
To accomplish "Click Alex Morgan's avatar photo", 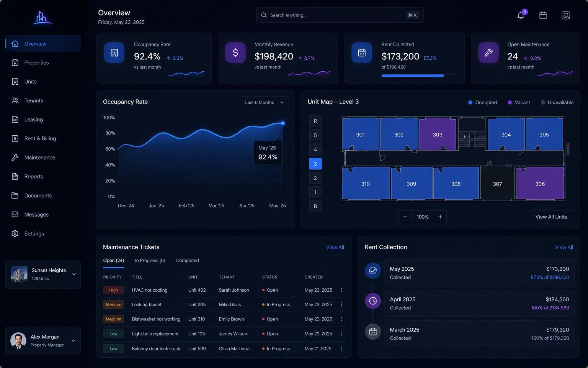I will tap(18, 340).
